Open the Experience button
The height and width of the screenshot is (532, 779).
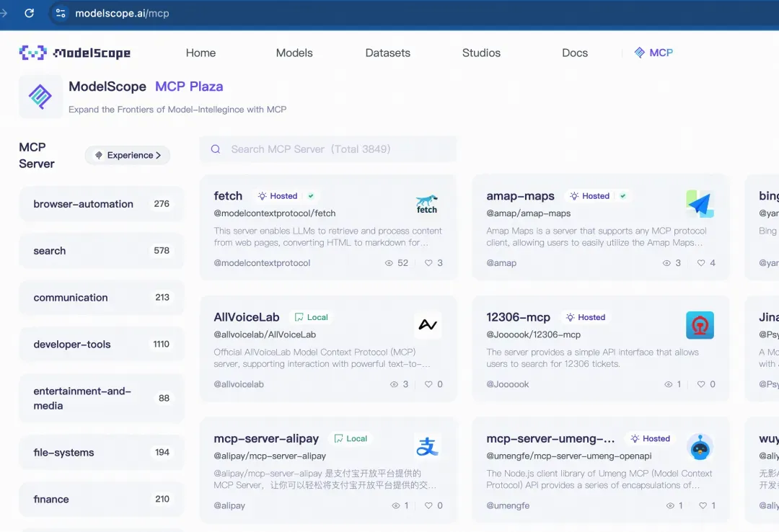point(128,155)
